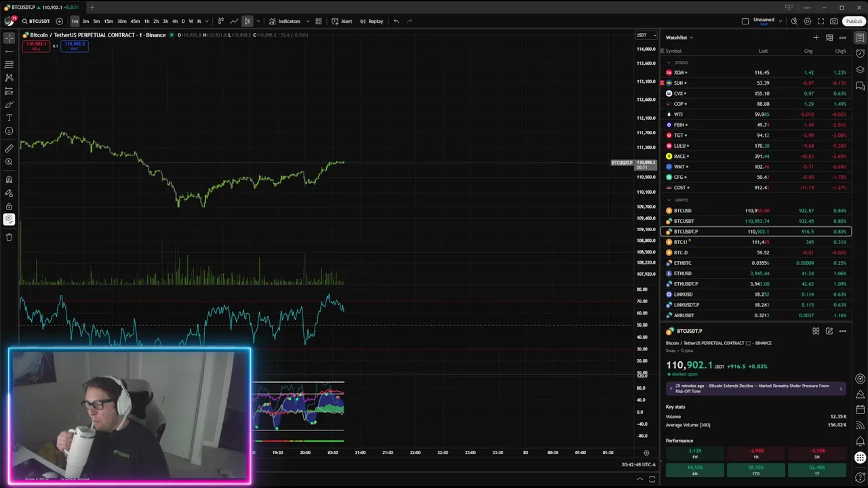Image resolution: width=868 pixels, height=488 pixels.
Task: Select the crosshair cursor tool
Action: pos(9,38)
